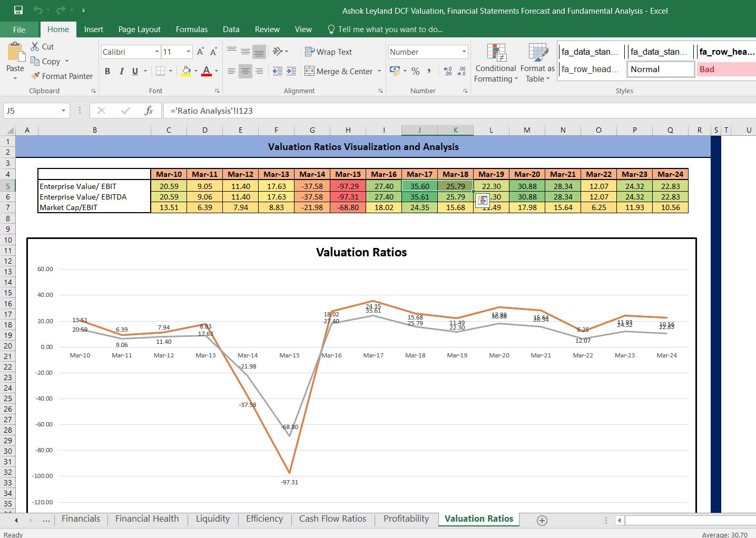Apply the Bad cell style
756x538 pixels.
tap(726, 69)
